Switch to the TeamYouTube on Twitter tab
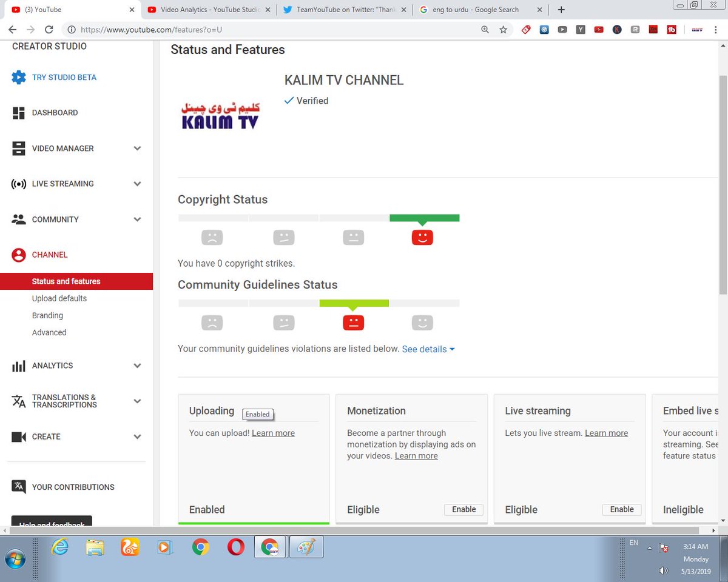 tap(344, 10)
